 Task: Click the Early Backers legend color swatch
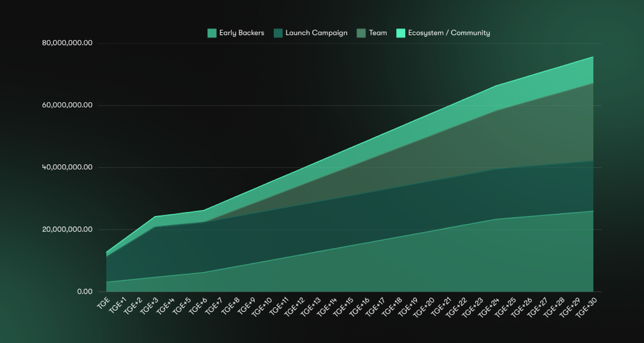[x=212, y=33]
